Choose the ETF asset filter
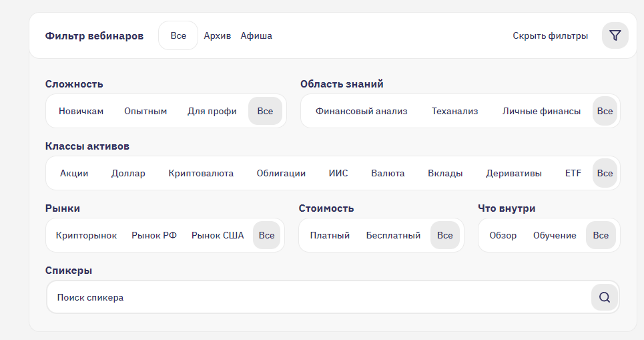Screen dimensions: 644x340 point(573,173)
